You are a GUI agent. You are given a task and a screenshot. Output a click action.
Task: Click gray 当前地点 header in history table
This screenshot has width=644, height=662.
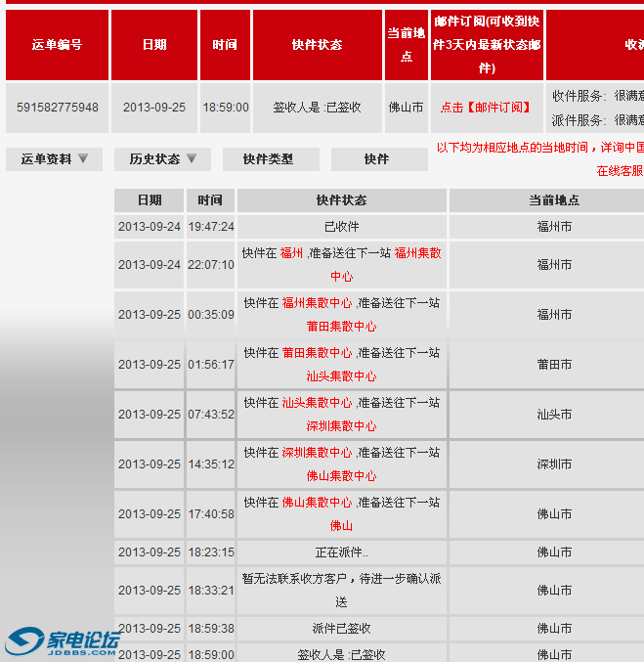click(x=554, y=200)
